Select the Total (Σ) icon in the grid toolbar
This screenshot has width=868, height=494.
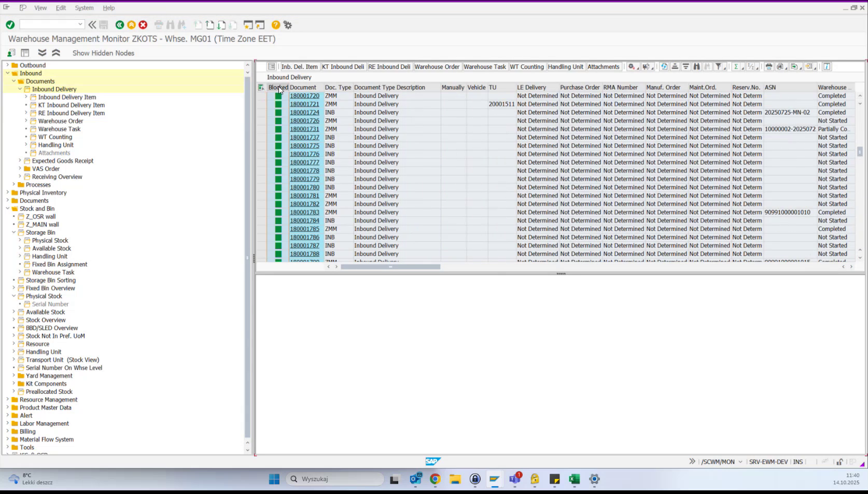tap(736, 66)
